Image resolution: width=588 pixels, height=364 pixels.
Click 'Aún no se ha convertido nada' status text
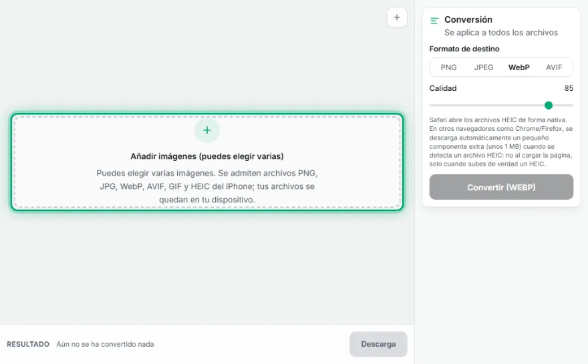click(105, 344)
